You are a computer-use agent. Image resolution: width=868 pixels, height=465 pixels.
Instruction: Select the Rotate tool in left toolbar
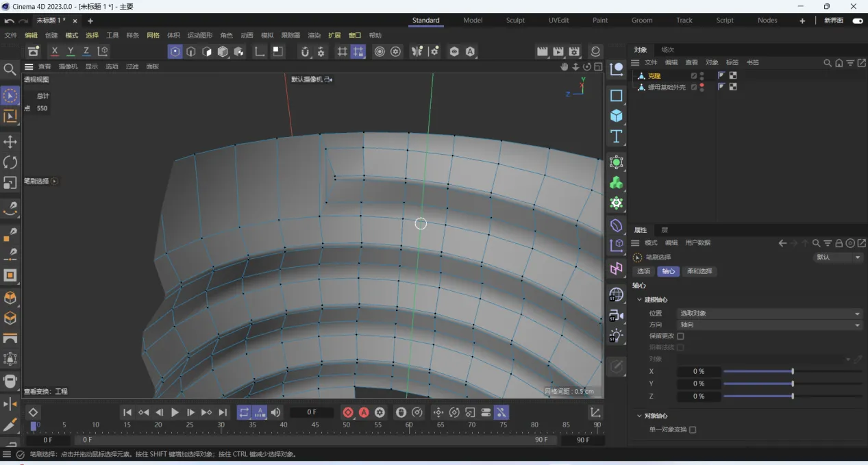click(10, 162)
